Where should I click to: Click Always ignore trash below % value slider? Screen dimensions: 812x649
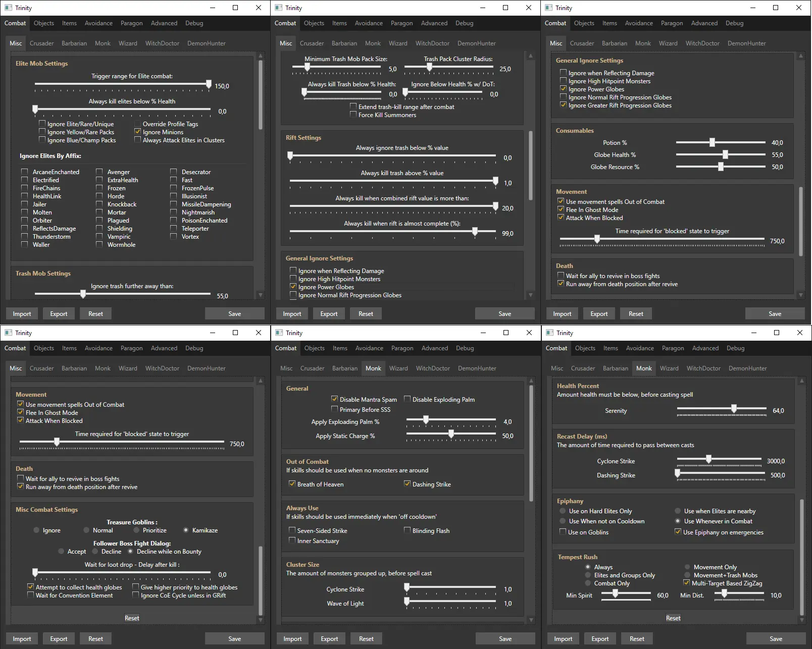(393, 156)
